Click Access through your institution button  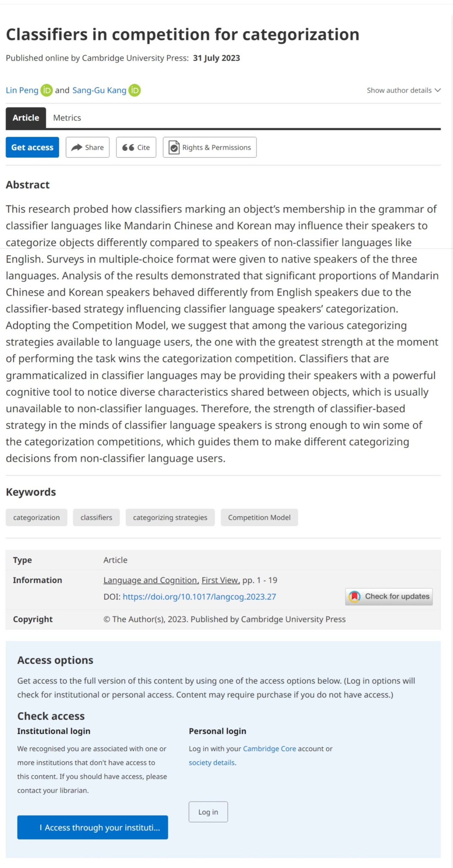click(x=93, y=828)
